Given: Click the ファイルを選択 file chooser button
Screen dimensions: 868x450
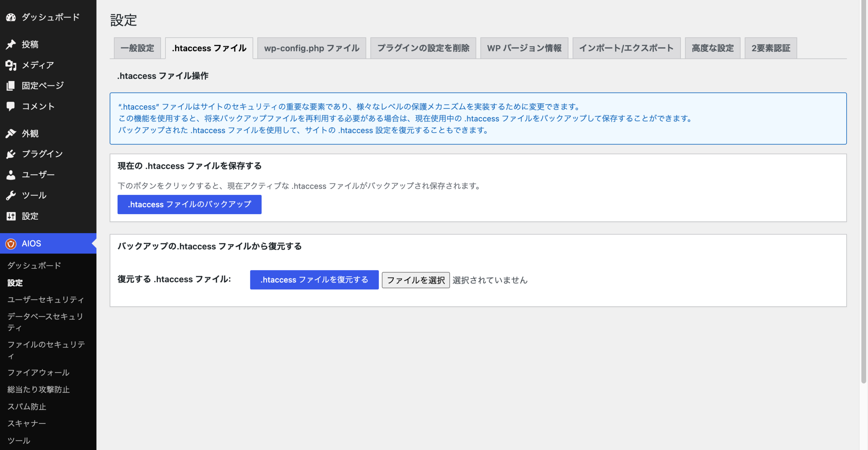Looking at the screenshot, I should click(x=416, y=280).
